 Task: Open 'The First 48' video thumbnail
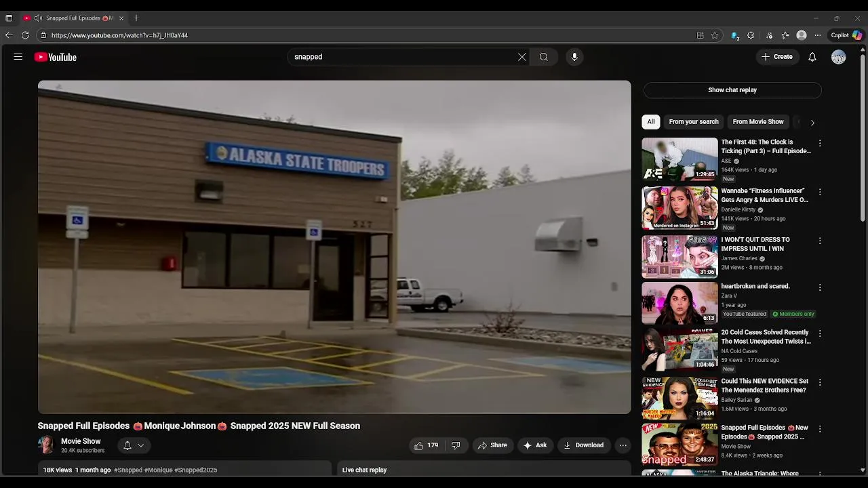pyautogui.click(x=679, y=159)
